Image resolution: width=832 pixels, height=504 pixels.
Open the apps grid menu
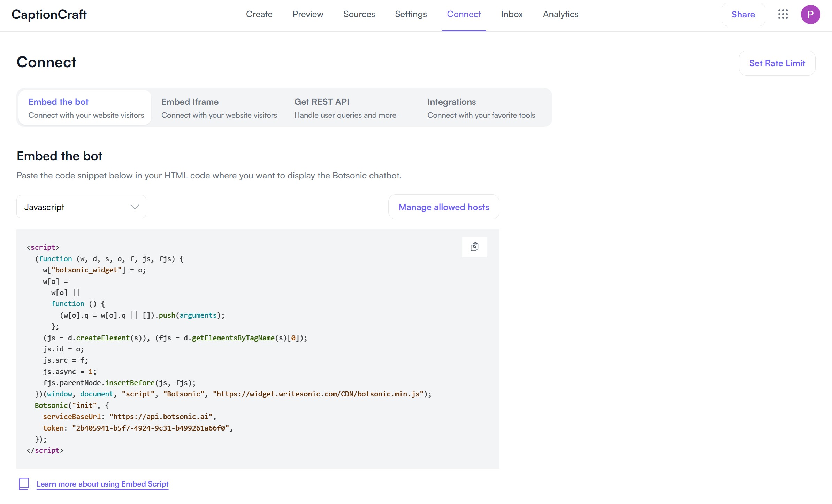(x=783, y=14)
